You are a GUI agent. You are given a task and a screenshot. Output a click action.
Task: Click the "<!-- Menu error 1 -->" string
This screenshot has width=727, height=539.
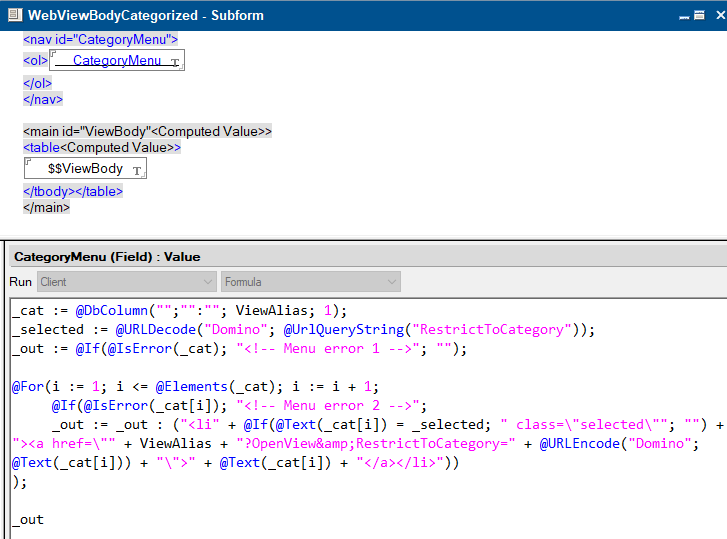pos(328,349)
